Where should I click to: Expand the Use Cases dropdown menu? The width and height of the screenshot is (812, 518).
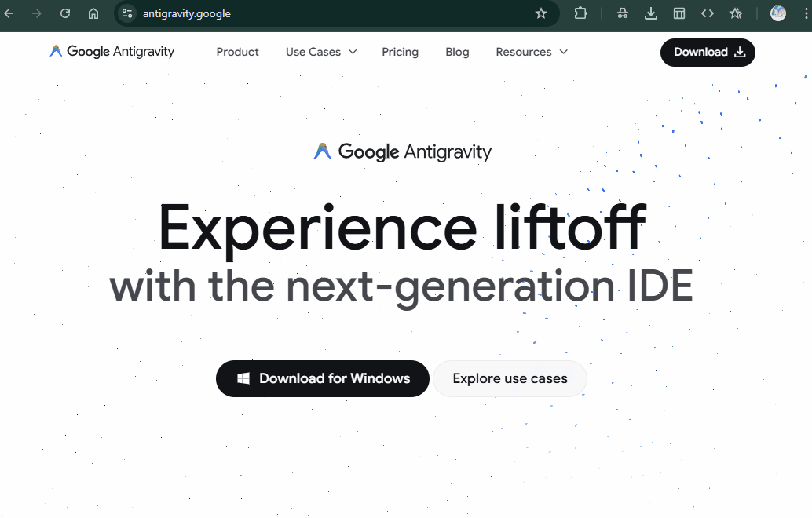320,52
